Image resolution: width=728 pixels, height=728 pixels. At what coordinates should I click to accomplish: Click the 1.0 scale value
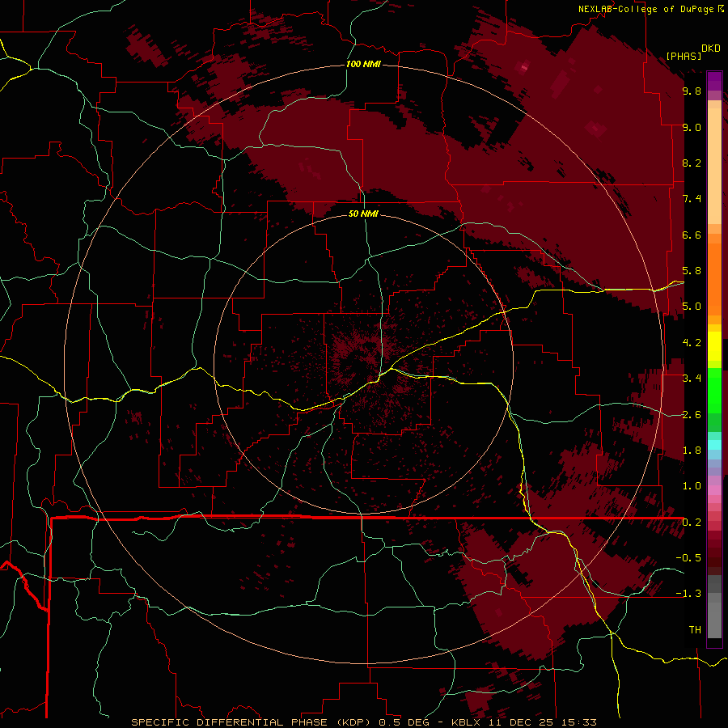tap(692, 486)
